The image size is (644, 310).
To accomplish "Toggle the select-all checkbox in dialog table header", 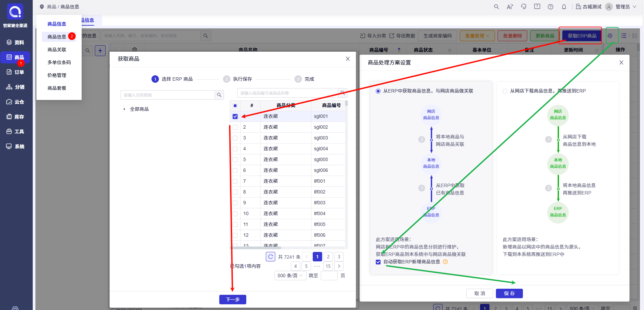I will [x=235, y=106].
